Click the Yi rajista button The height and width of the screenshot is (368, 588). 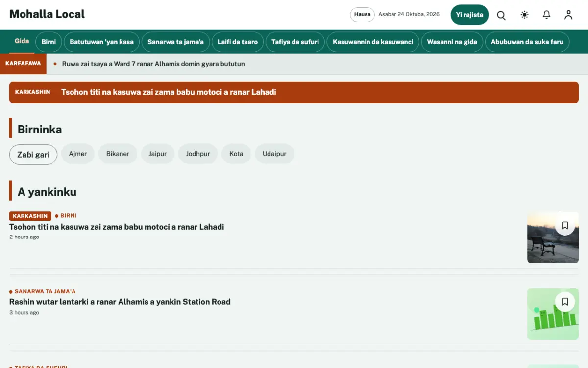point(469,15)
